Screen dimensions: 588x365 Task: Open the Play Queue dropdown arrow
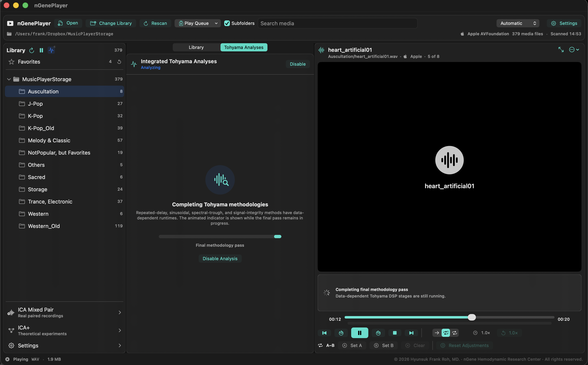click(216, 23)
